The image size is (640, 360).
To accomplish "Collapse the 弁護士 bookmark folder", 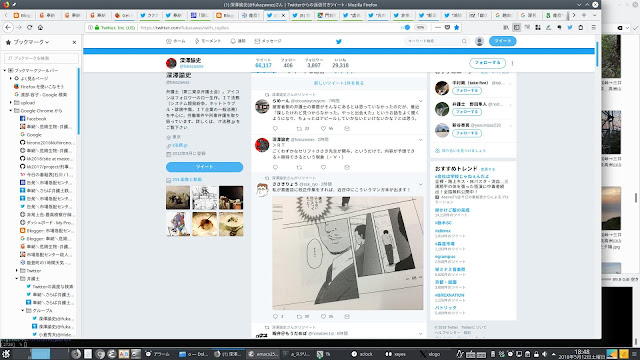I will [17, 279].
